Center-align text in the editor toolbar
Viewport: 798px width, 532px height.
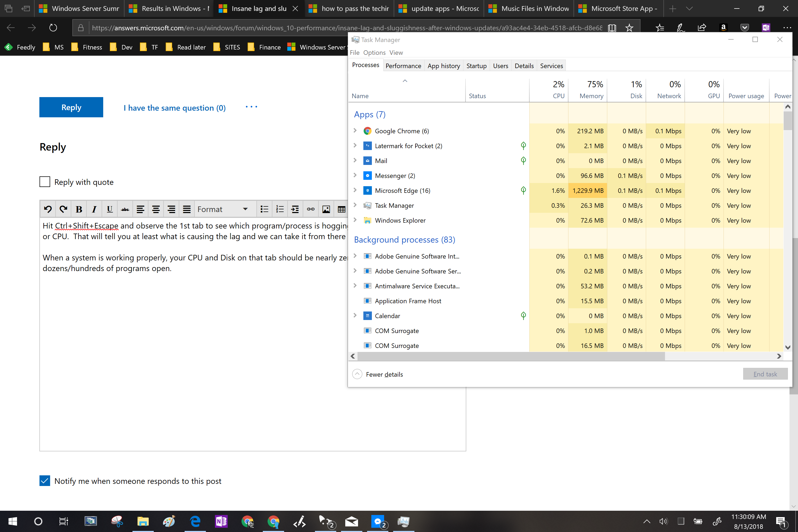pyautogui.click(x=156, y=209)
